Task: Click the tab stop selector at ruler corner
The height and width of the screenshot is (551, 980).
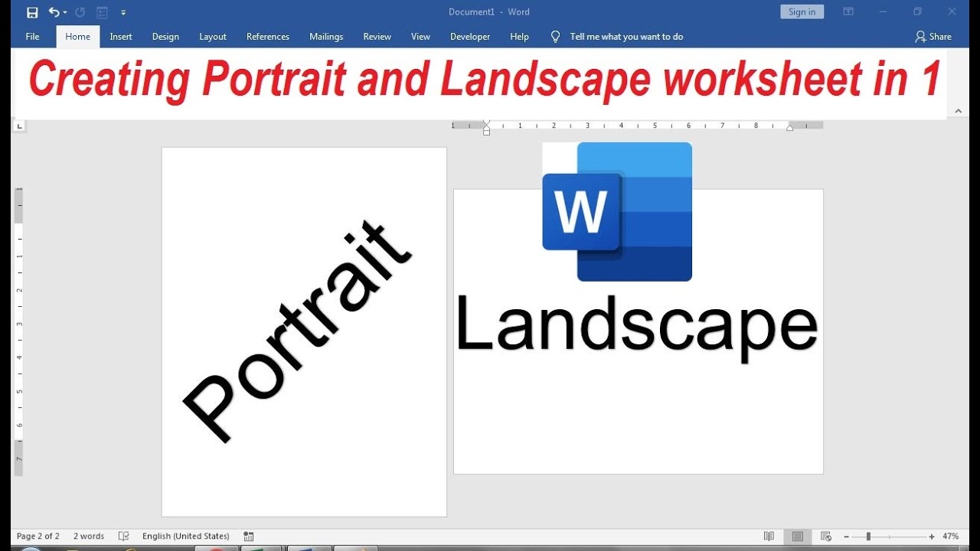Action: click(19, 125)
